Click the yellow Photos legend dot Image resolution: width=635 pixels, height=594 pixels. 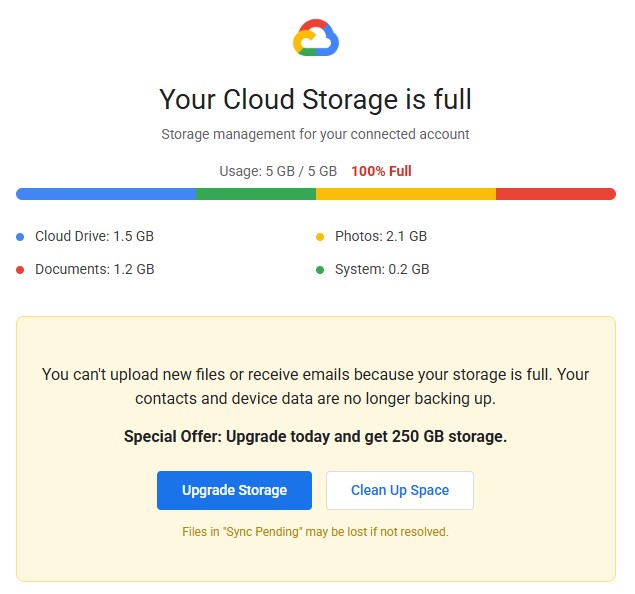(x=320, y=237)
